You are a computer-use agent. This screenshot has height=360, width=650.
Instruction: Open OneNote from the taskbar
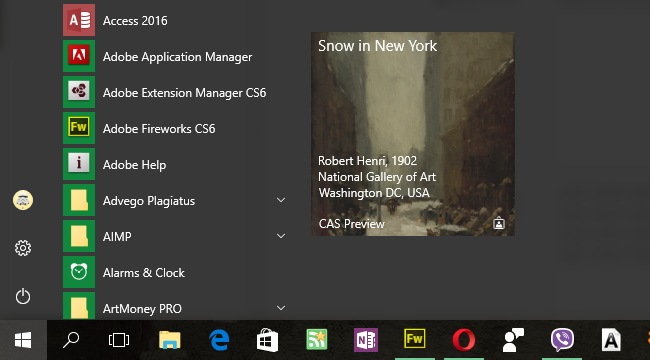[366, 340]
